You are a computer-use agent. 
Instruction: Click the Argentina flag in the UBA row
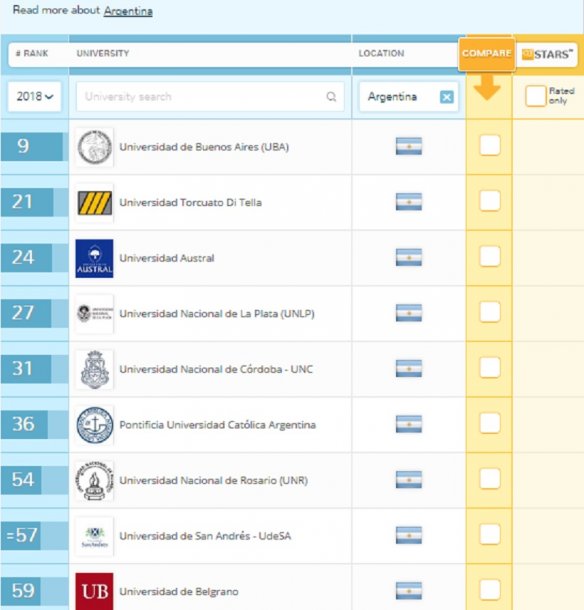409,146
